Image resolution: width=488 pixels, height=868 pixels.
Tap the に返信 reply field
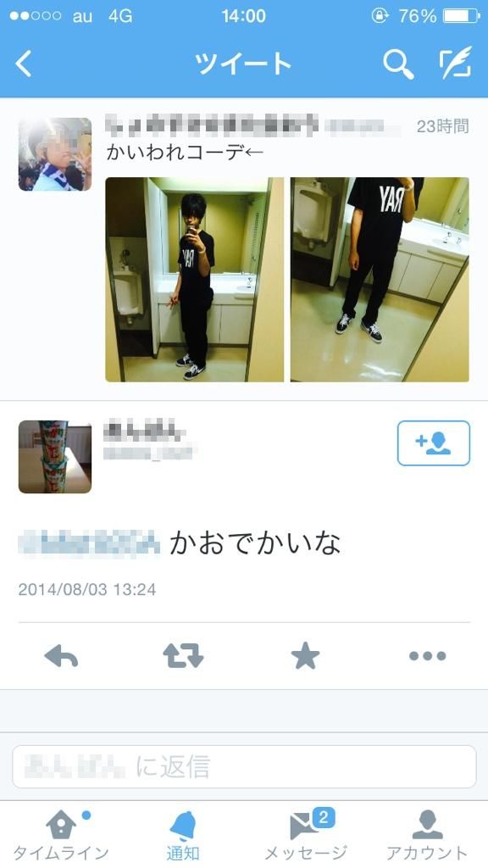(x=244, y=766)
